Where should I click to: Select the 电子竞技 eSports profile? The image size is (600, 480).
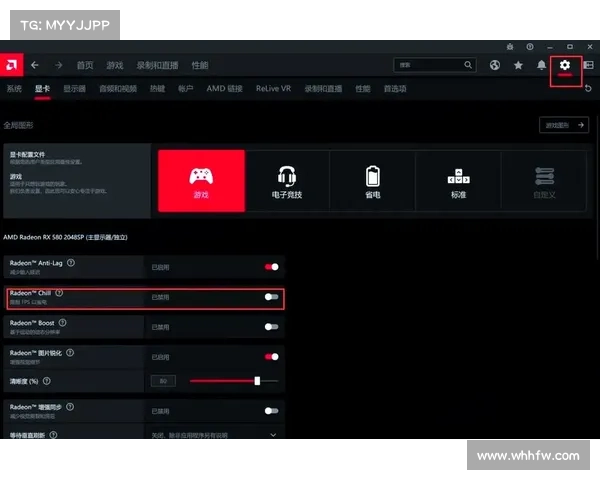tap(287, 181)
